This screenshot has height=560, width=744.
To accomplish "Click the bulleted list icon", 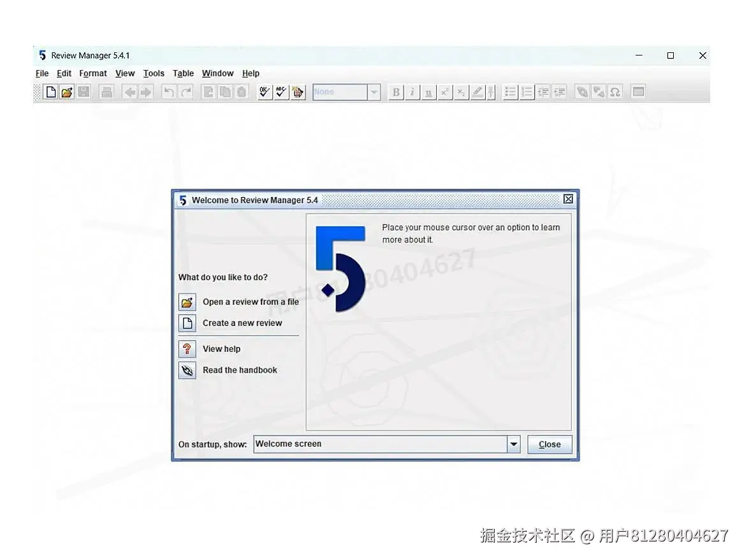I will 510,92.
